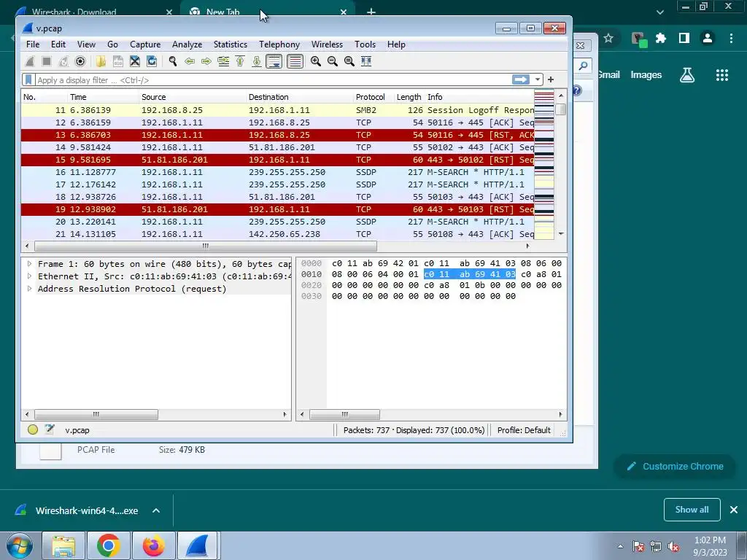Restart the current capture
This screenshot has width=747, height=560.
pos(63,61)
